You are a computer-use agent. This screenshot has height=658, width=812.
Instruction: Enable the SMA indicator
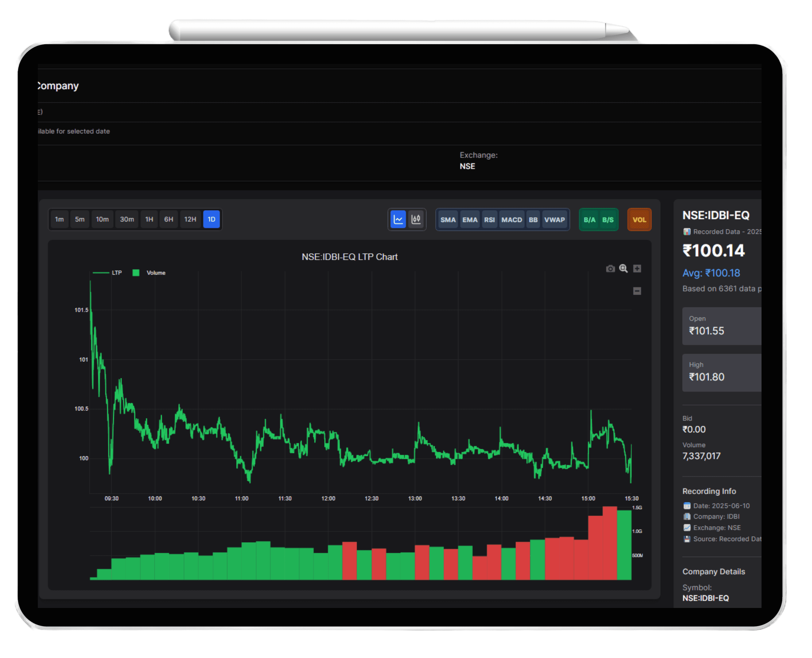click(x=448, y=220)
